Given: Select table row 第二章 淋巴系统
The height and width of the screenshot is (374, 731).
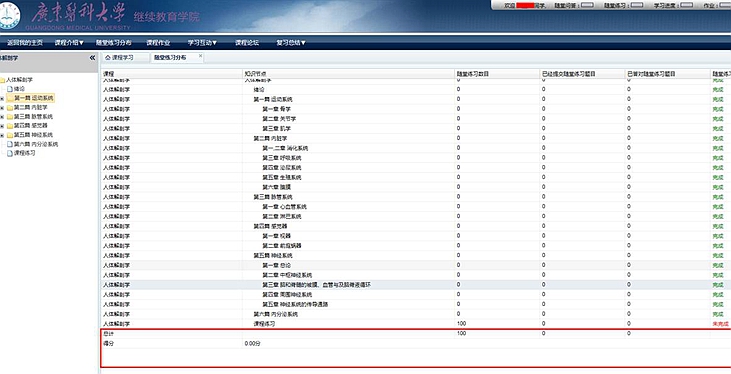Looking at the screenshot, I should 416,216.
